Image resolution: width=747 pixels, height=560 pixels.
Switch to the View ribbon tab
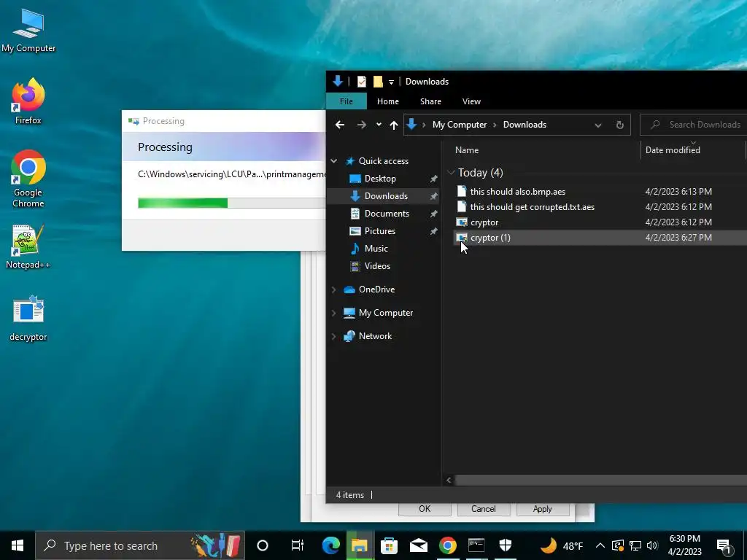coord(471,101)
